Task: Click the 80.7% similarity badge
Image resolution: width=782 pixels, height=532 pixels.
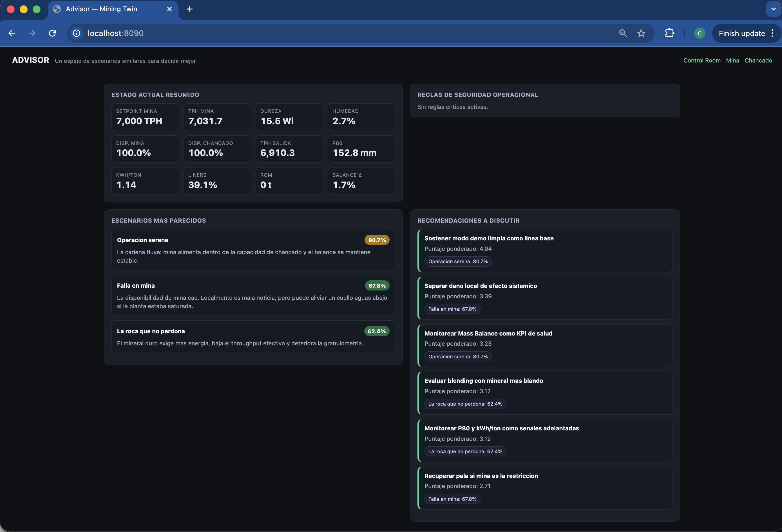Action: 377,240
